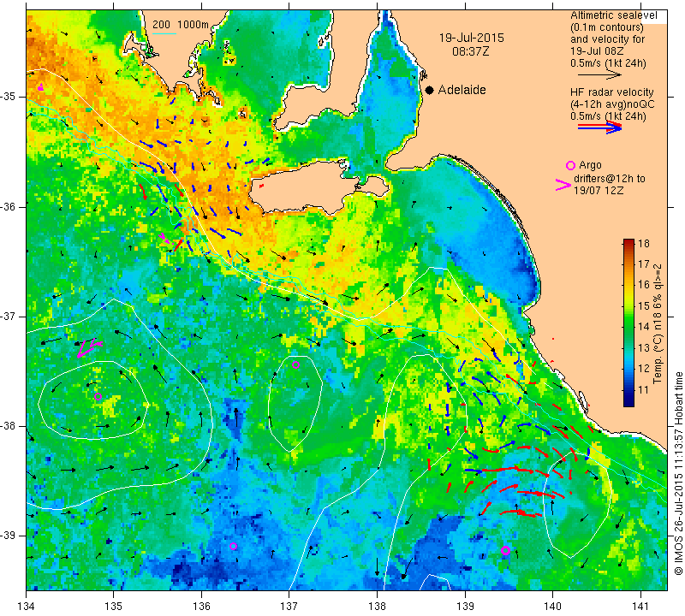This screenshot has height=616, width=685.
Task: Click the Adelaide label text
Action: [462, 90]
